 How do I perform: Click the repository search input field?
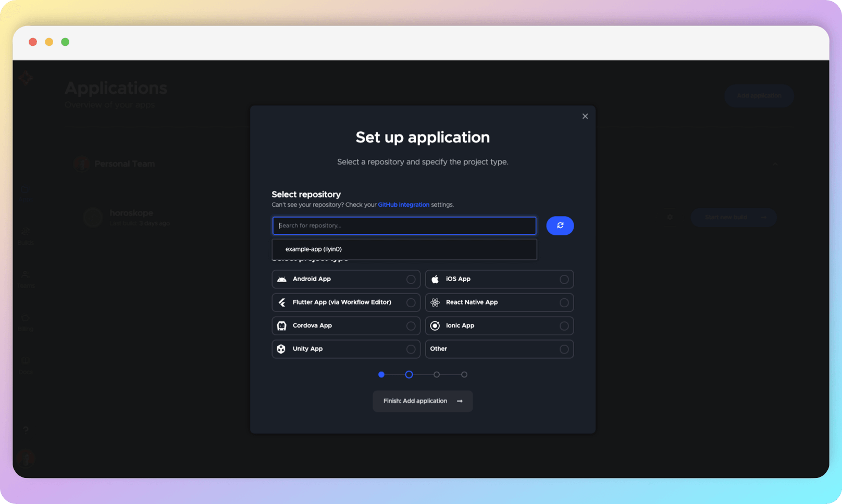pyautogui.click(x=404, y=225)
